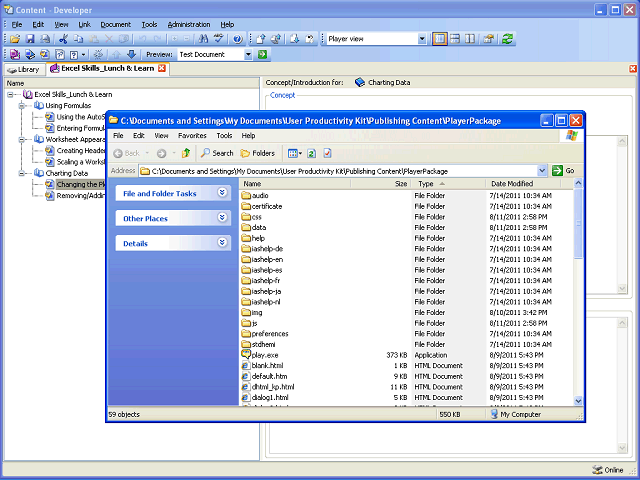Open the Favorites menu in Explorer window
Viewport: 640px width, 480px height.
click(x=192, y=136)
